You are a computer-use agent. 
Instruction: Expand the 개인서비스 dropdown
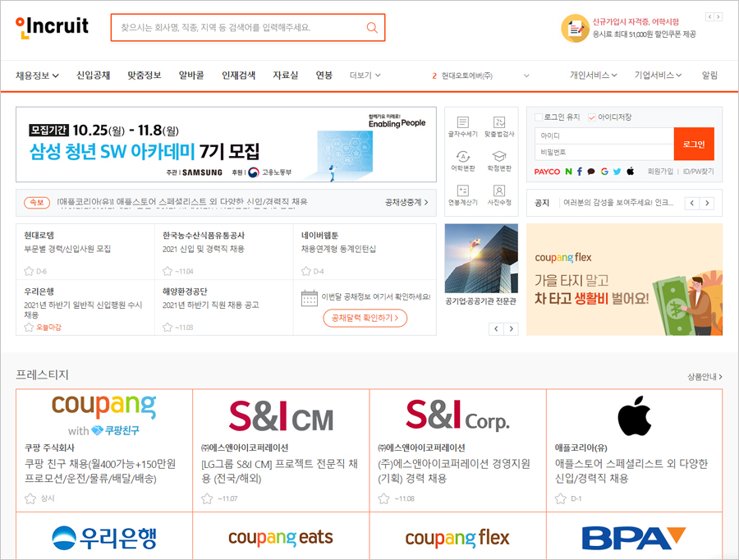tap(594, 76)
